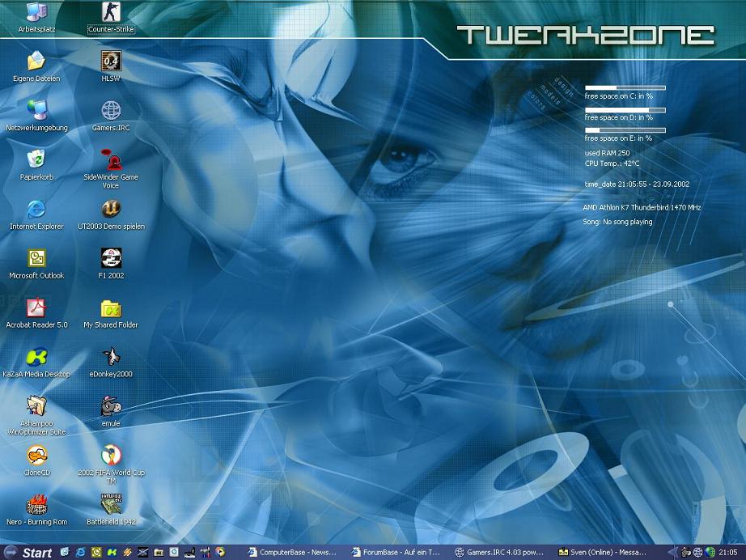
Task: Launch the KaZaA Media Desktop icon
Action: [36, 363]
